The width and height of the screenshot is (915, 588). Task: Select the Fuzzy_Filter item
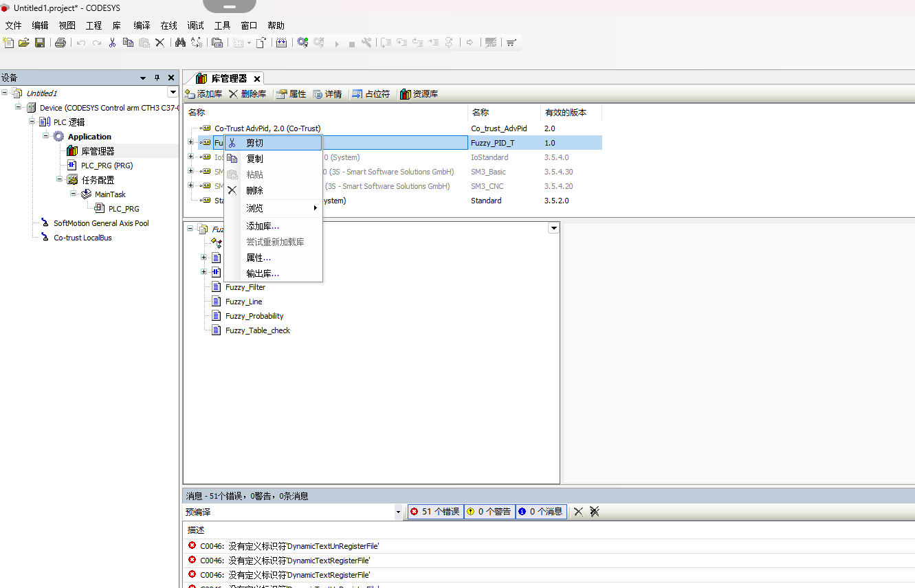tap(245, 287)
